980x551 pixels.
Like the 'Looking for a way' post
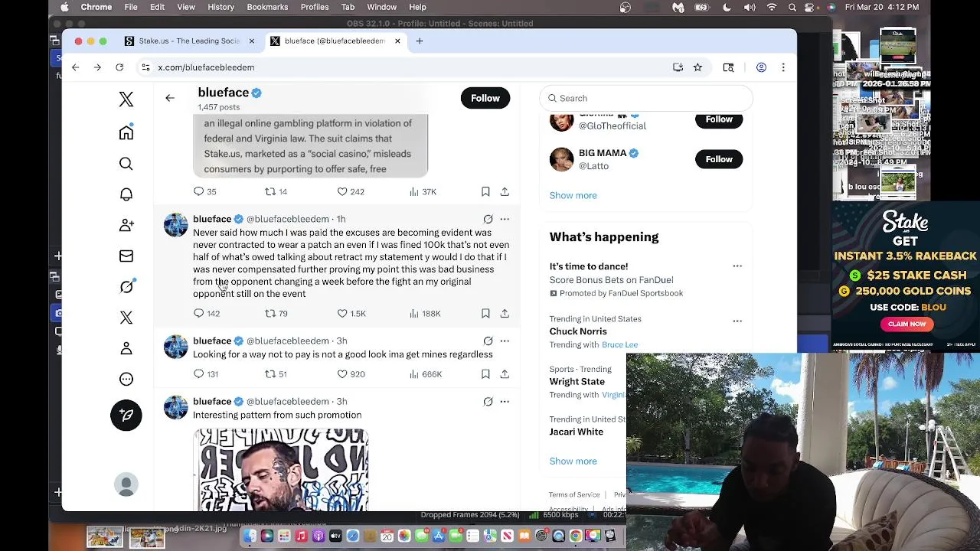click(342, 374)
